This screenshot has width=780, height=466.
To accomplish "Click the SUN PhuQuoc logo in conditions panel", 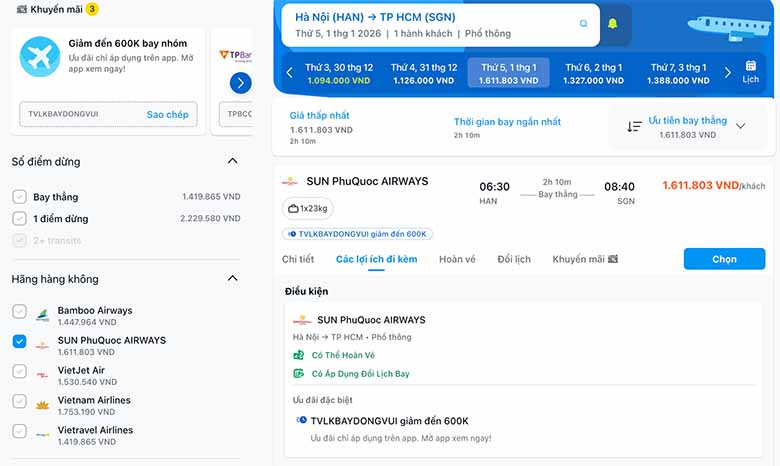I will pos(301,320).
